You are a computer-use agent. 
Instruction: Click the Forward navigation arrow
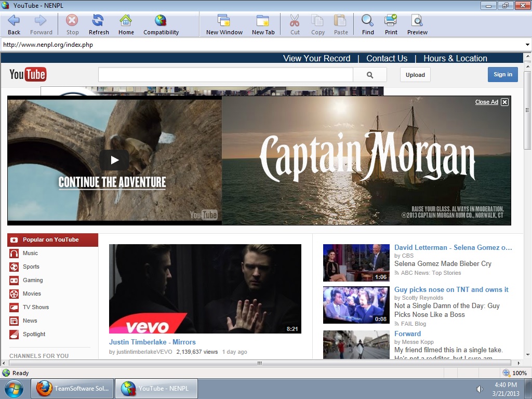click(41, 25)
